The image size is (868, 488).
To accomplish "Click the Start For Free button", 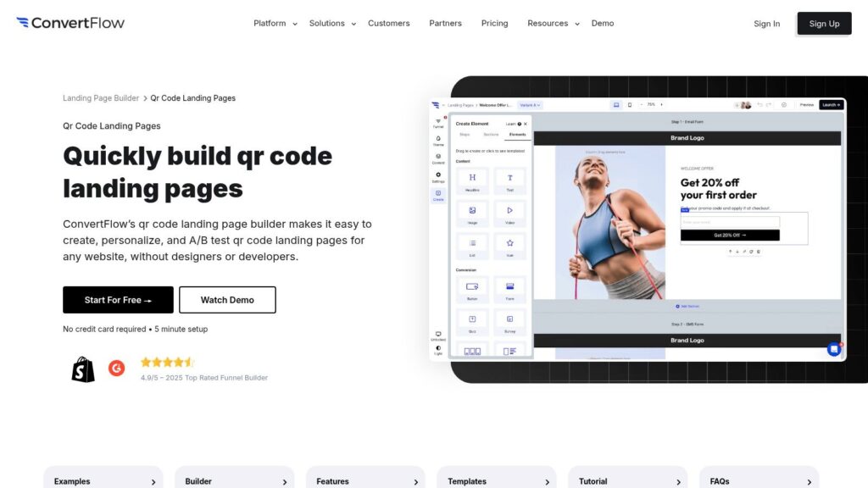I will (118, 300).
